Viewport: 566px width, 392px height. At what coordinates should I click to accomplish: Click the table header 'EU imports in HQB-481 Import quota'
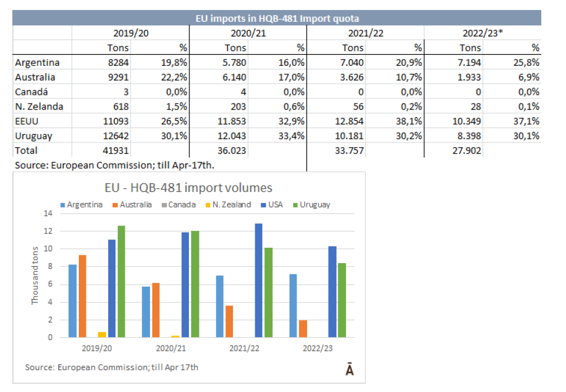click(277, 19)
